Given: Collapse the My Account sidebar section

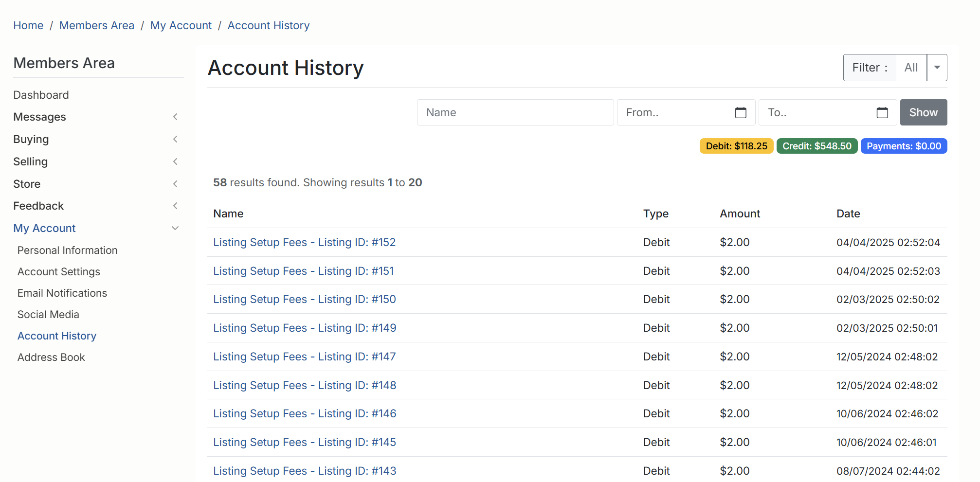Looking at the screenshot, I should (x=175, y=228).
